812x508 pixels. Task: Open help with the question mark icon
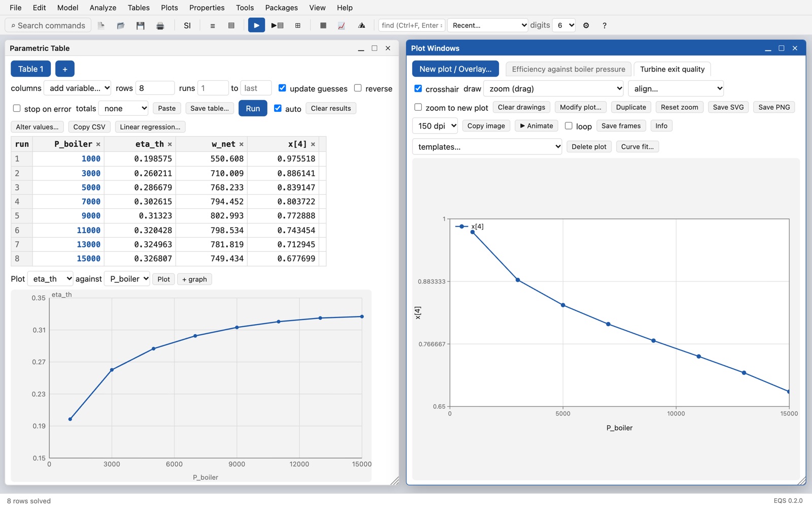click(x=604, y=25)
